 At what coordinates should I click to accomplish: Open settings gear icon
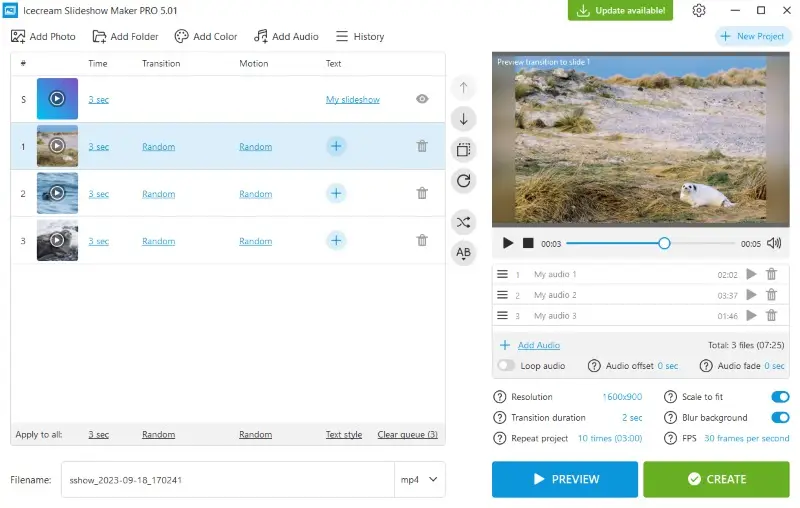[x=699, y=10]
